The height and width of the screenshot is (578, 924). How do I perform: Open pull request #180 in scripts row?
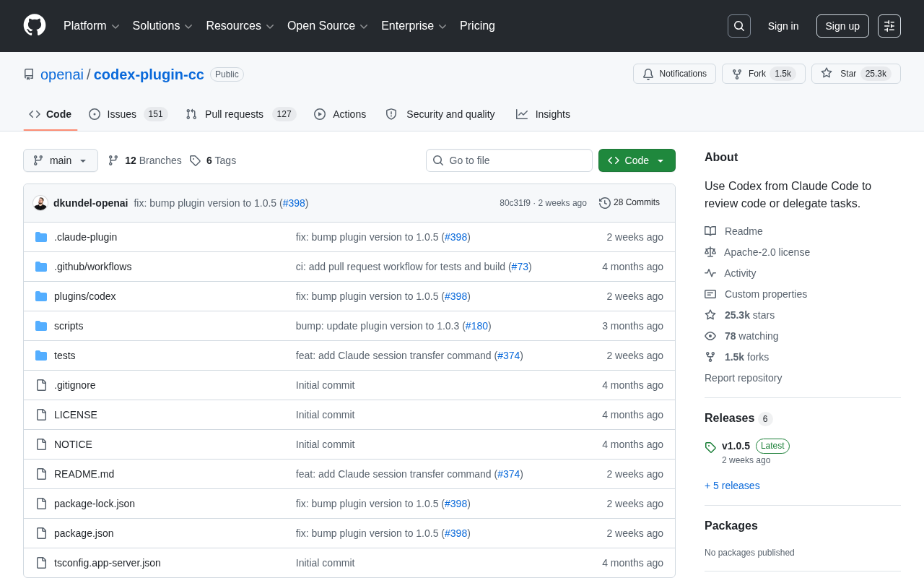pyautogui.click(x=476, y=326)
